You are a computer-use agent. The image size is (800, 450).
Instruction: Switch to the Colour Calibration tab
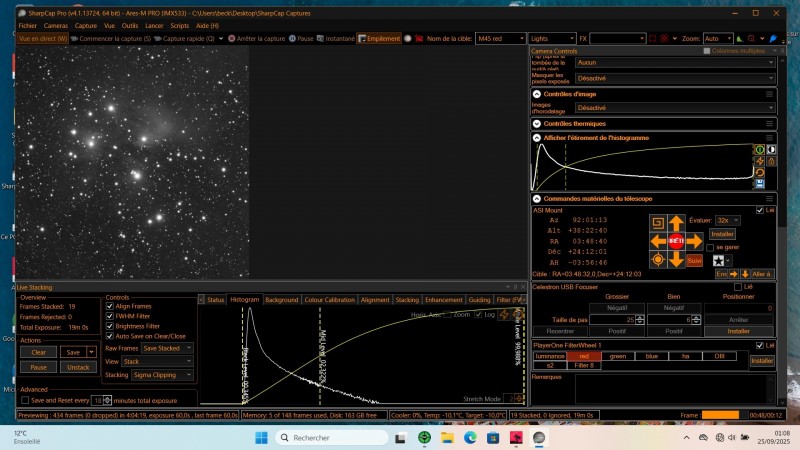click(329, 300)
